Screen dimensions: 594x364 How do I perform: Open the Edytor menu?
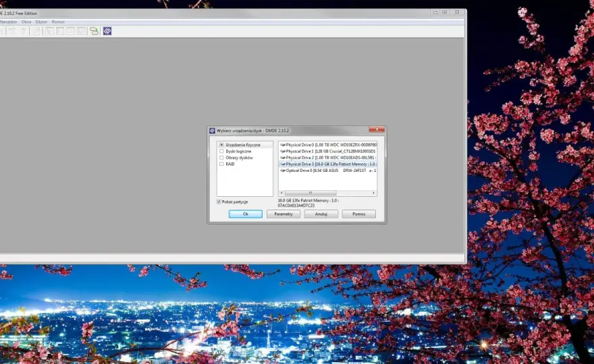(x=41, y=22)
